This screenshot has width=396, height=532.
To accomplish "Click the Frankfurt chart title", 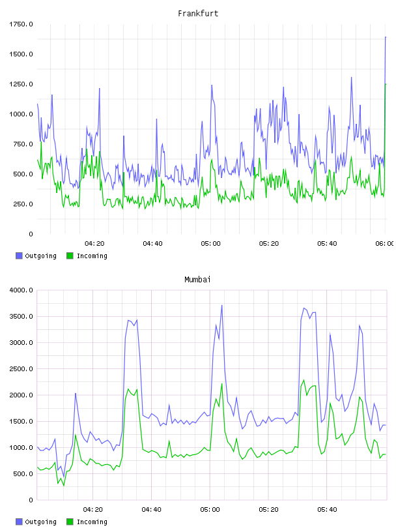I will (198, 14).
